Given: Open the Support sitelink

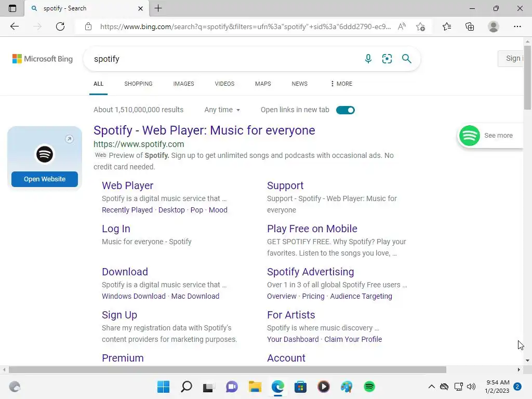Looking at the screenshot, I should click(x=285, y=185).
